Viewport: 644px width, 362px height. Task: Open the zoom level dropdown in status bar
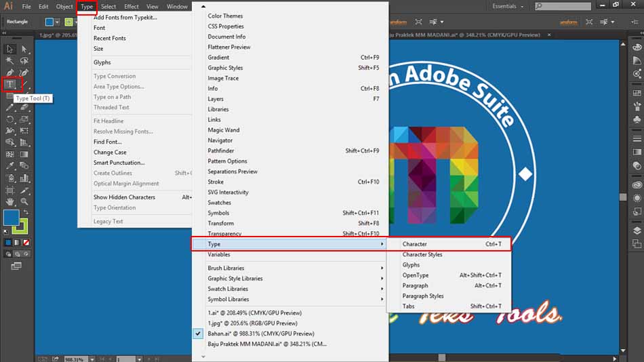[92, 359]
